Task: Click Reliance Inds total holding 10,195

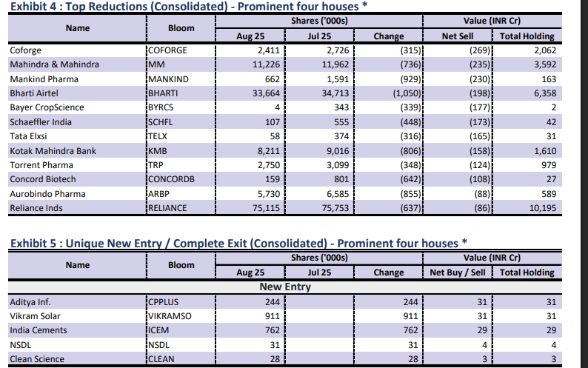Action: (538, 208)
